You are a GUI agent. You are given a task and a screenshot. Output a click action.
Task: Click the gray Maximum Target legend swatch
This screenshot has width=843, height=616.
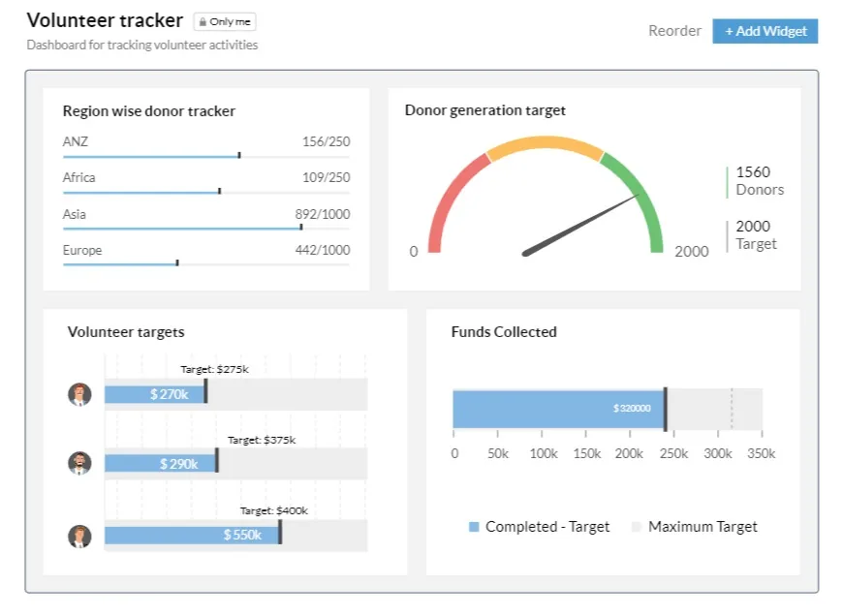click(637, 527)
